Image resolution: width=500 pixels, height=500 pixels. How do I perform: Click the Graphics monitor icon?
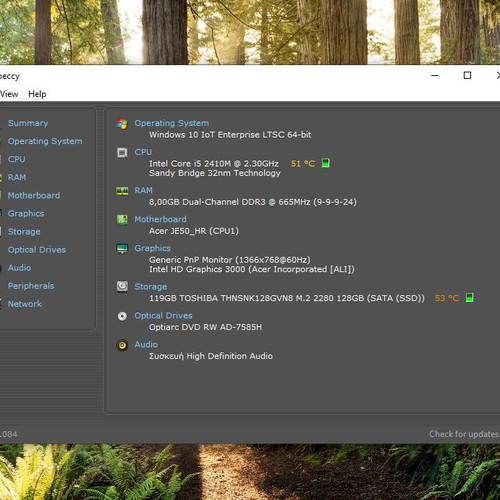pos(122,249)
